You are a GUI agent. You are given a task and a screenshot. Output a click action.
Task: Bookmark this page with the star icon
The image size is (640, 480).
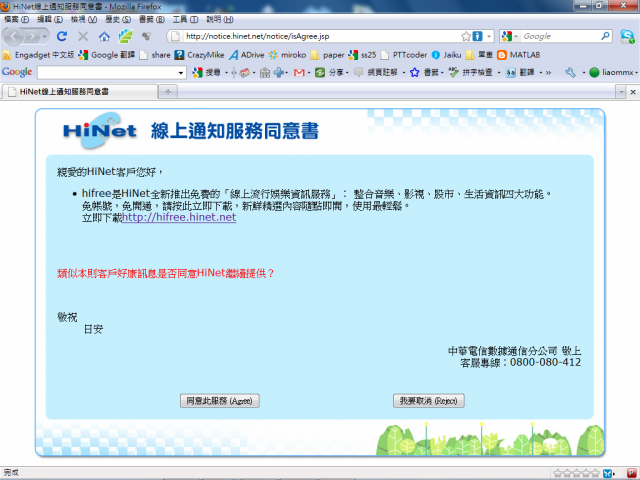466,36
